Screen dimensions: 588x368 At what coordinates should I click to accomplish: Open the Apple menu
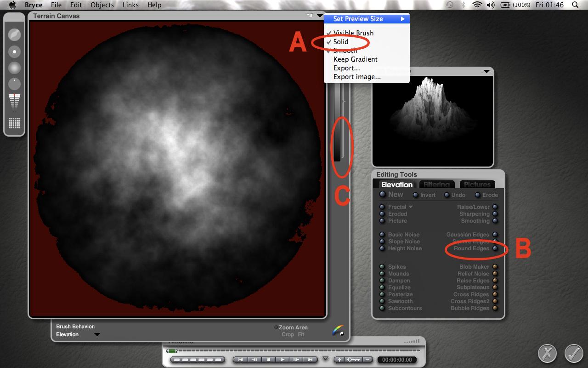(12, 5)
